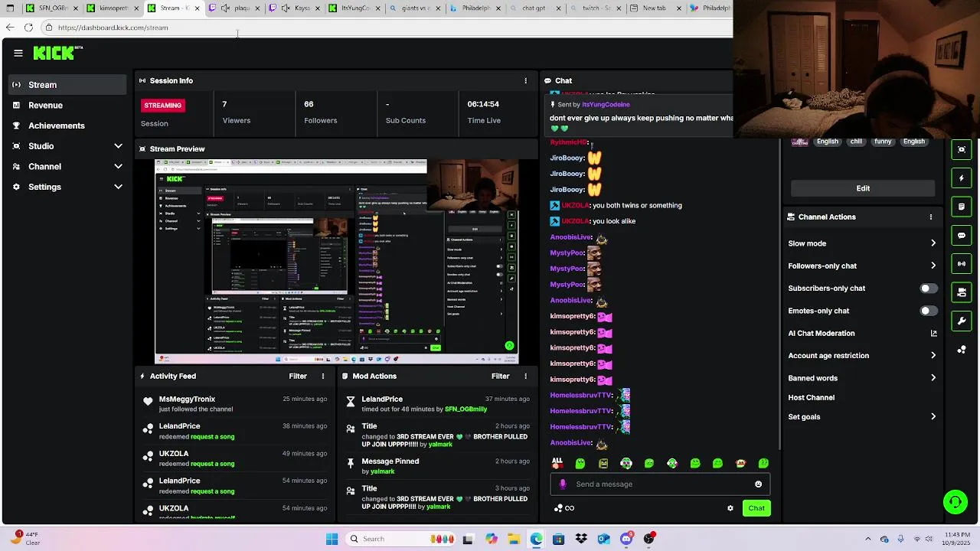Select Stream in the left sidebar
Image resolution: width=980 pixels, height=551 pixels.
tap(67, 85)
